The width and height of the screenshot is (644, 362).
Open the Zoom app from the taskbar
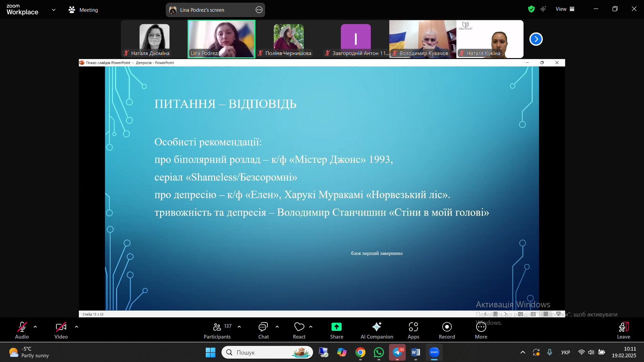pos(434,352)
